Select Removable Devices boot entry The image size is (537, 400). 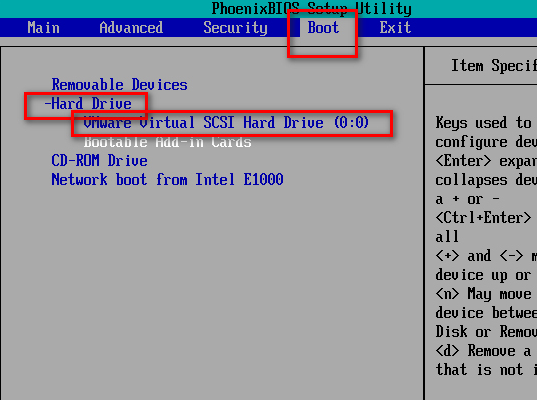coord(120,85)
